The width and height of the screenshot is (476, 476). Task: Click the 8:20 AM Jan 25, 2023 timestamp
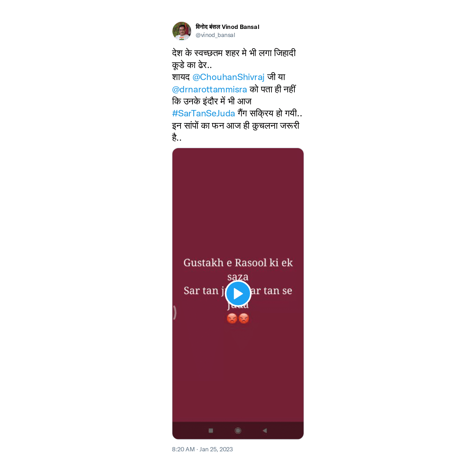pyautogui.click(x=202, y=449)
